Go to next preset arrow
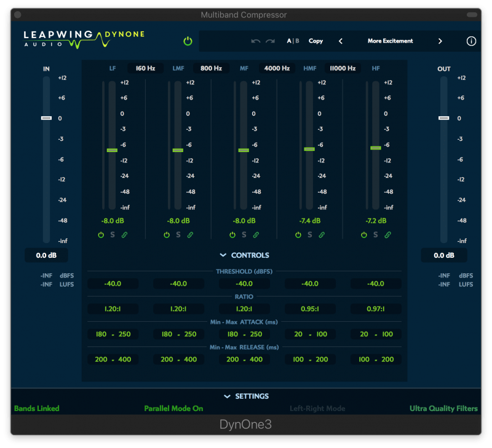Screen dimensions: 492x448 click(440, 41)
